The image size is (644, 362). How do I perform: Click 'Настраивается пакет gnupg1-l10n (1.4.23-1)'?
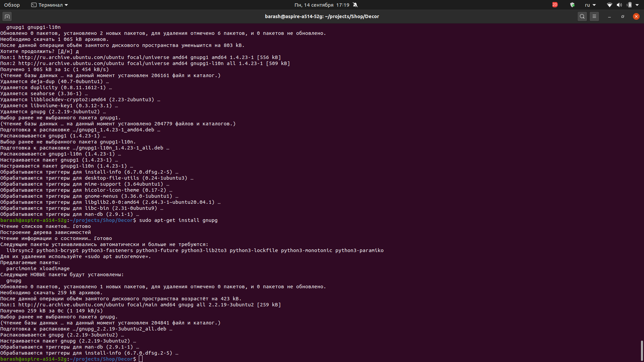[x=66, y=166]
